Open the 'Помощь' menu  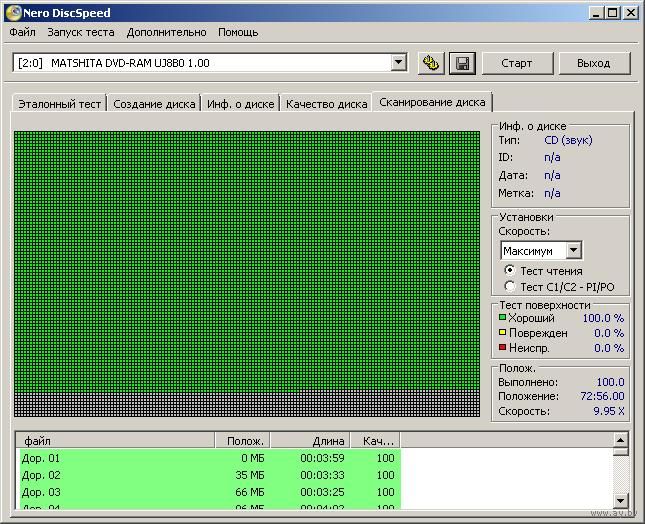click(238, 32)
